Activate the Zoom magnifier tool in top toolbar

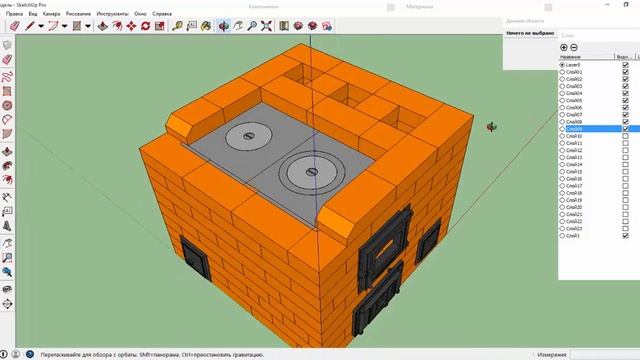(x=252, y=26)
